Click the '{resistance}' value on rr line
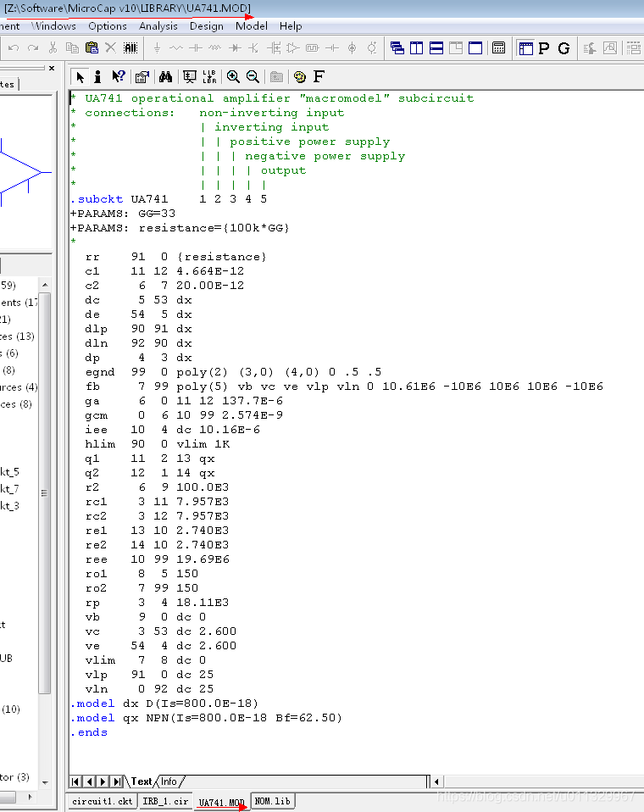This screenshot has width=644, height=812. tap(221, 257)
